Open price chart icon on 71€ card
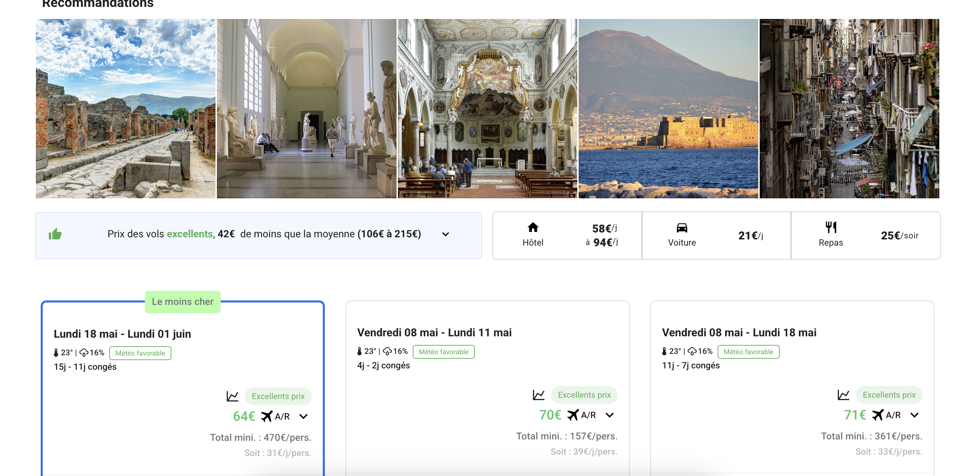 (843, 395)
